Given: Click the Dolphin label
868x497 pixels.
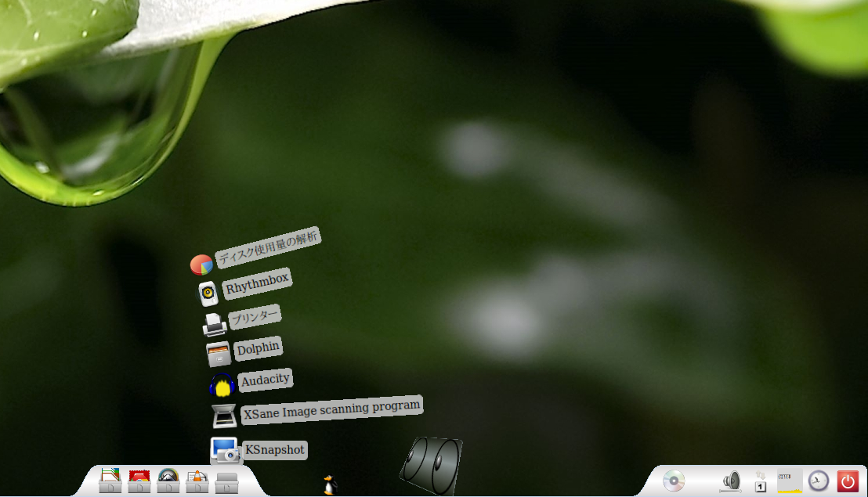Looking at the screenshot, I should tap(259, 348).
